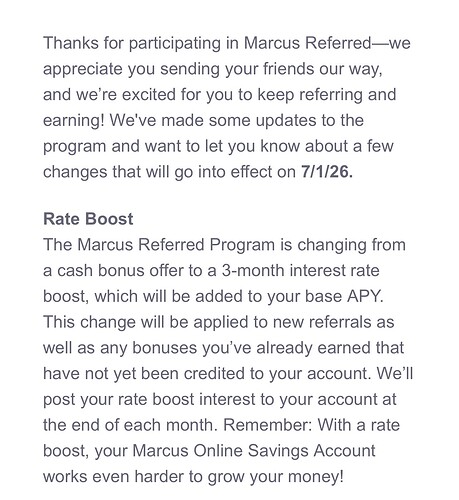The width and height of the screenshot is (459, 500).
Task: Click the words 'Marcus Referred—we' in first line
Action: point(327,43)
